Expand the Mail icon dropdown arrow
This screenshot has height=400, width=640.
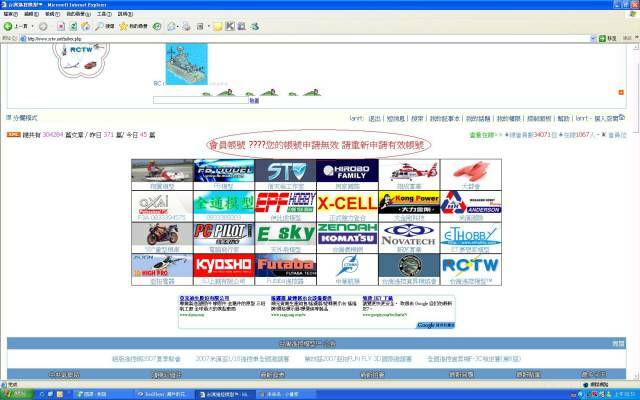click(x=178, y=27)
